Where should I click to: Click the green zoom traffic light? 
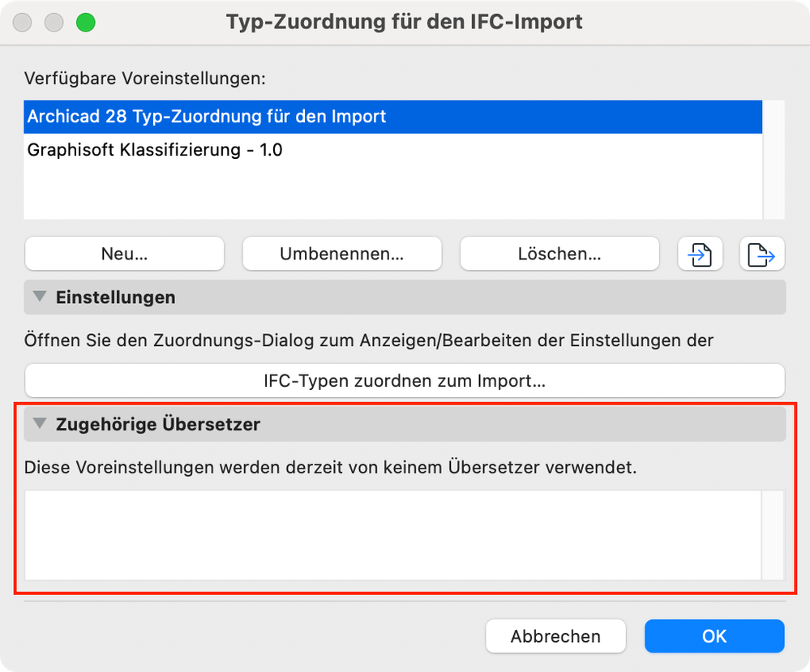87,22
